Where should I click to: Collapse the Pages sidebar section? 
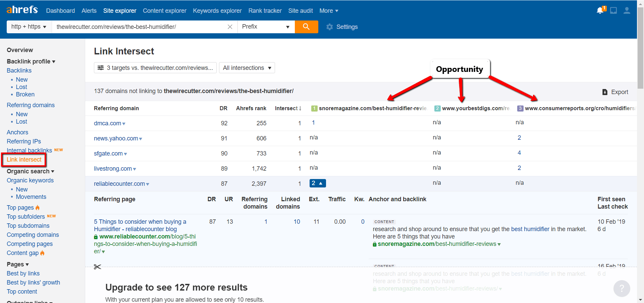tap(18, 264)
